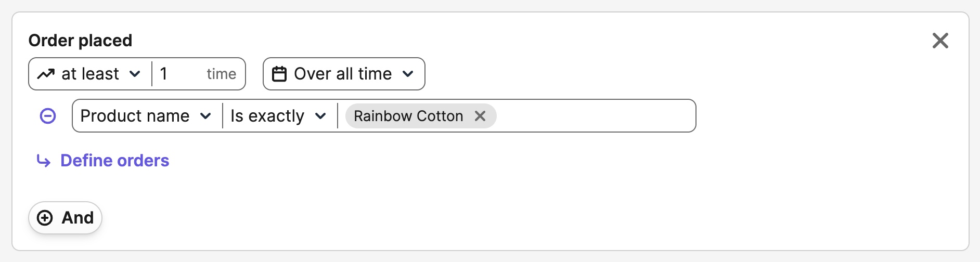Image resolution: width=980 pixels, height=262 pixels.
Task: Close the Order placed condition panel
Action: (x=940, y=41)
